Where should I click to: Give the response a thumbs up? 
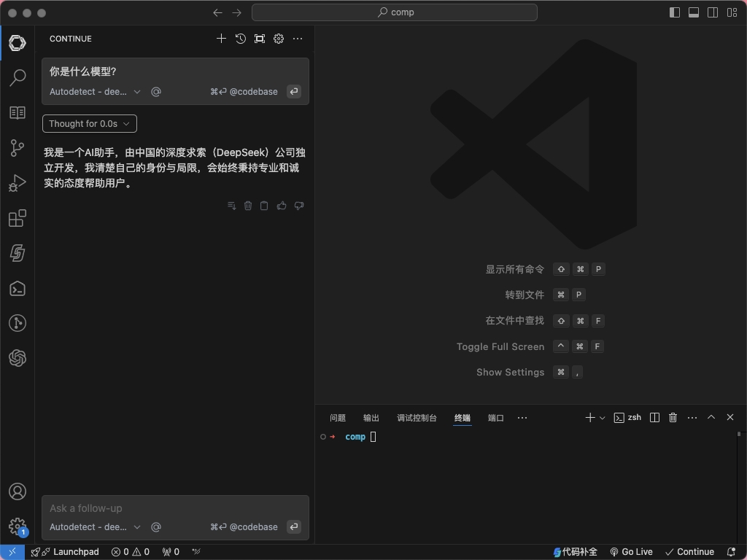(282, 206)
